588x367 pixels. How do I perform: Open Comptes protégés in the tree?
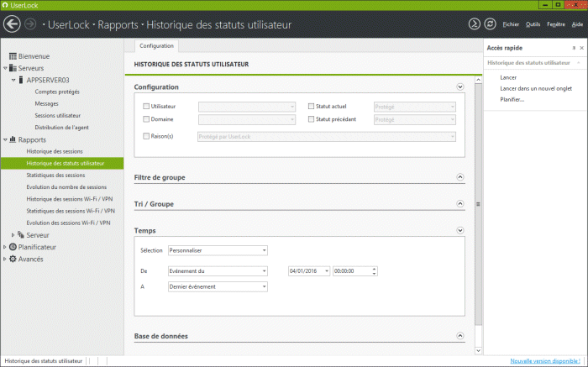click(57, 92)
